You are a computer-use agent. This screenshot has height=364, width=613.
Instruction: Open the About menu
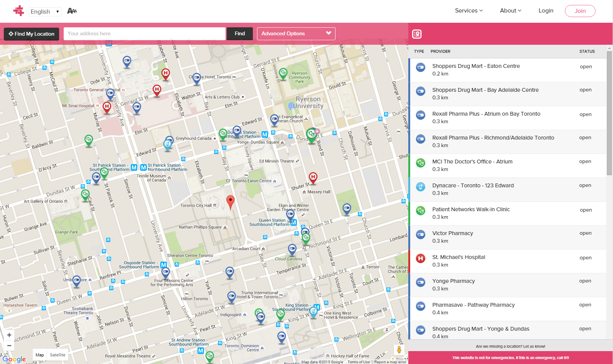tap(510, 11)
